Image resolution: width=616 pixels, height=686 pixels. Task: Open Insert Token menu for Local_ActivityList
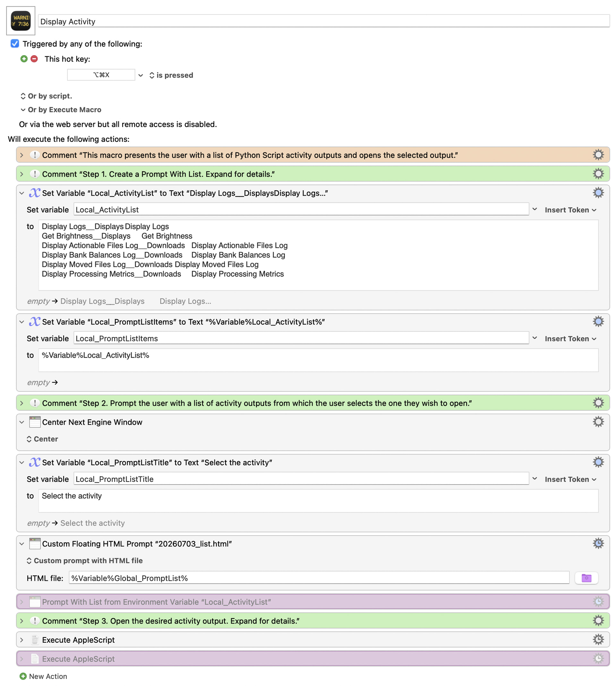[x=570, y=210]
